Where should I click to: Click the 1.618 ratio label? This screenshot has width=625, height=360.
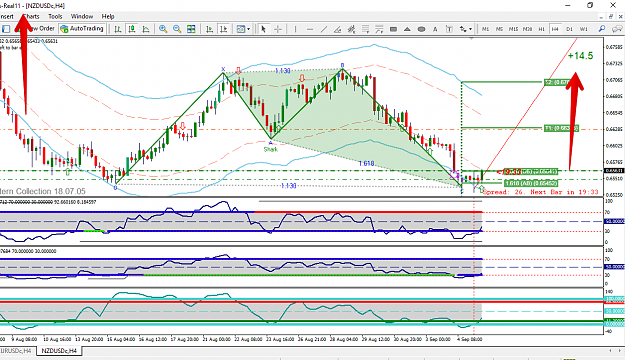pos(366,163)
